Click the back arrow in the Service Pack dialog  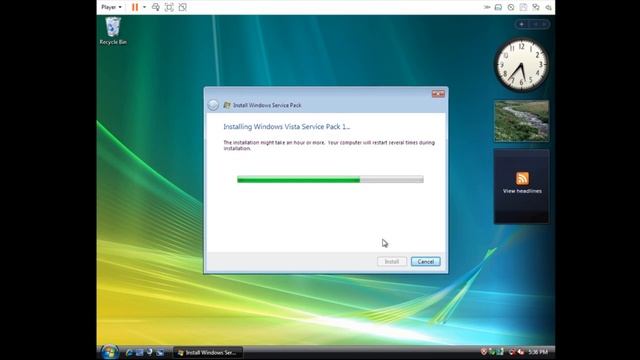[213, 105]
